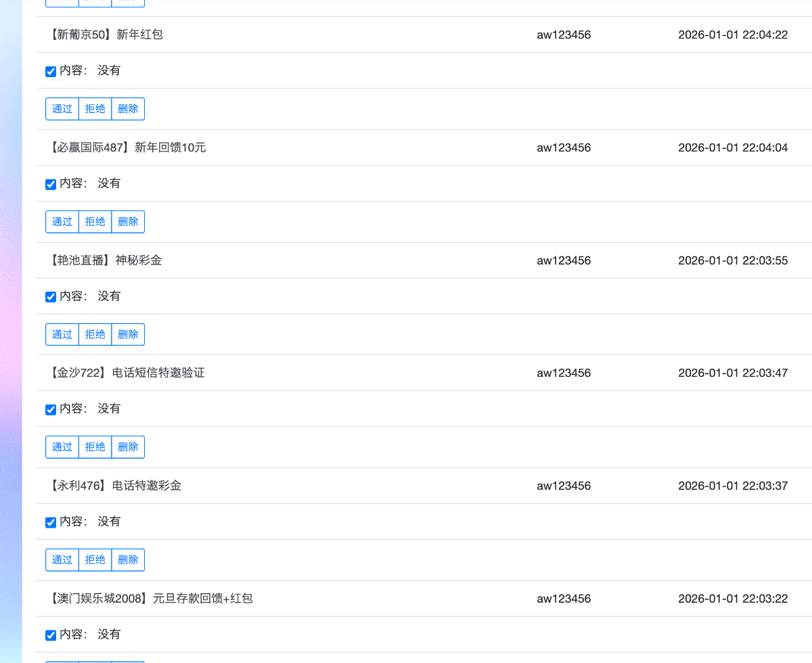Reject 金沙722 entry with 拒绝
This screenshot has height=663, width=812.
pos(95,447)
